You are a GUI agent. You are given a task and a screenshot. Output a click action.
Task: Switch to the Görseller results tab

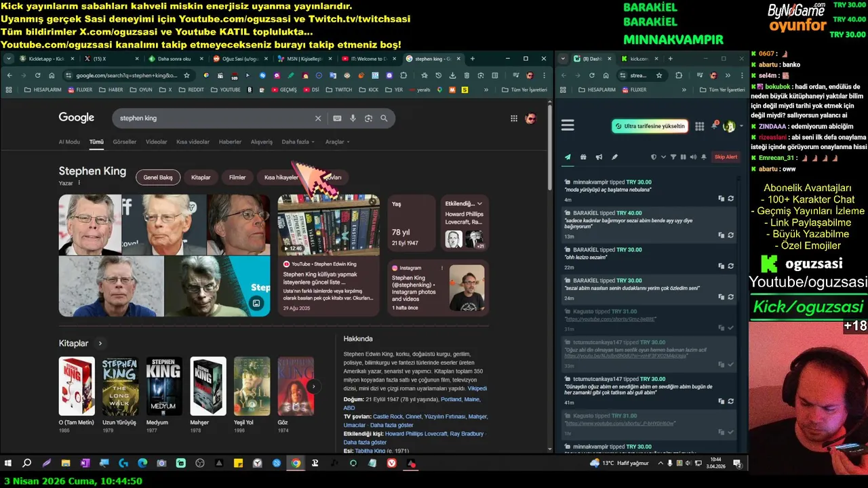124,142
